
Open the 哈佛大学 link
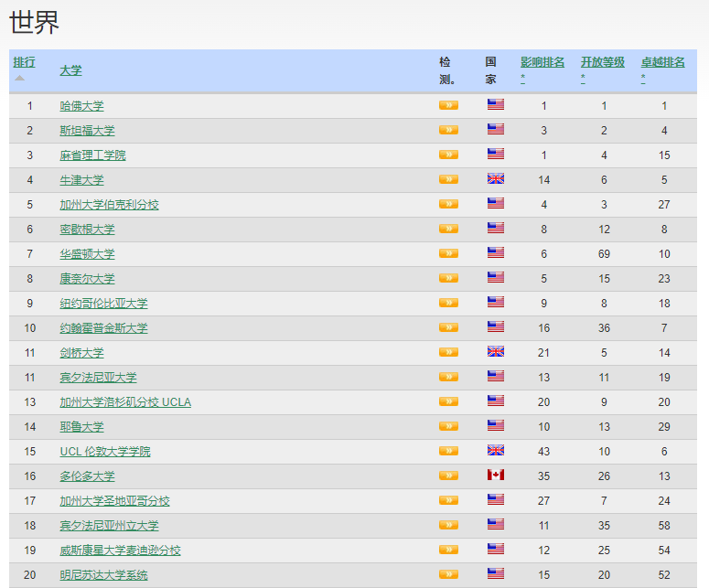pos(81,106)
